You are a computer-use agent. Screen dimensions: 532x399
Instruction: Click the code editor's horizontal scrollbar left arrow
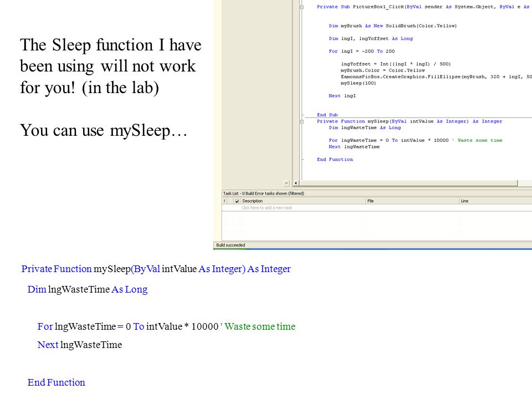click(x=296, y=183)
